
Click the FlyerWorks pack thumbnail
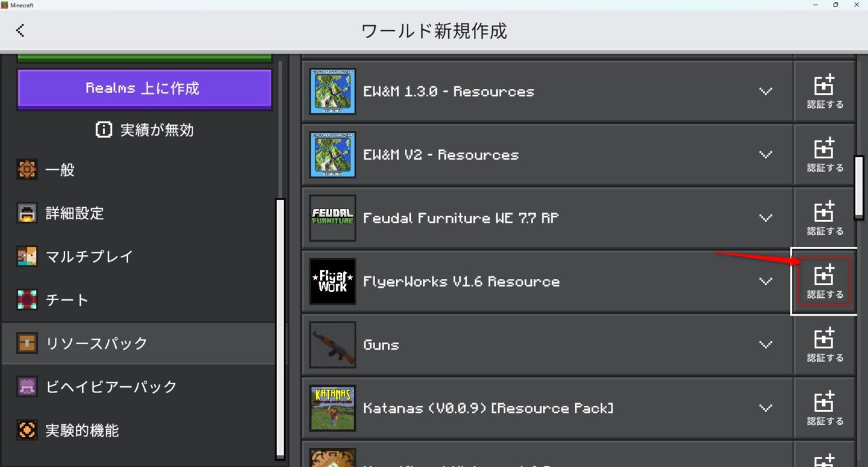pyautogui.click(x=332, y=281)
